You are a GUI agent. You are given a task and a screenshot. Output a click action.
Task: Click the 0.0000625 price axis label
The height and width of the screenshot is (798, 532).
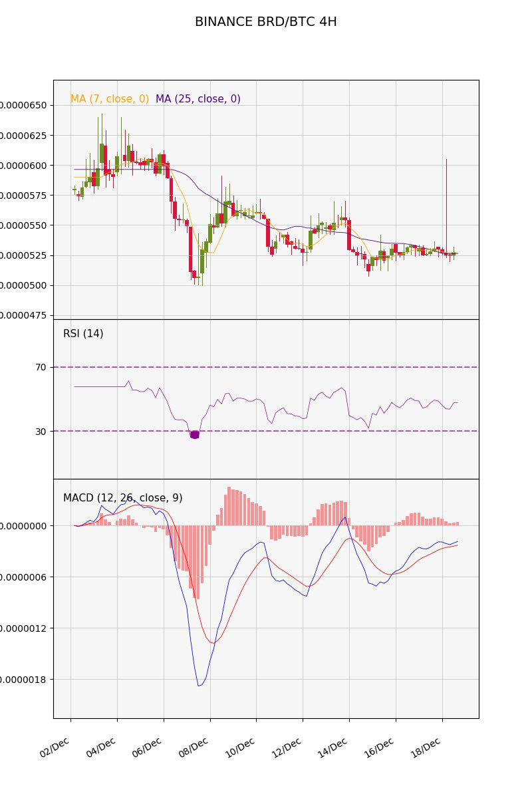pyautogui.click(x=23, y=135)
